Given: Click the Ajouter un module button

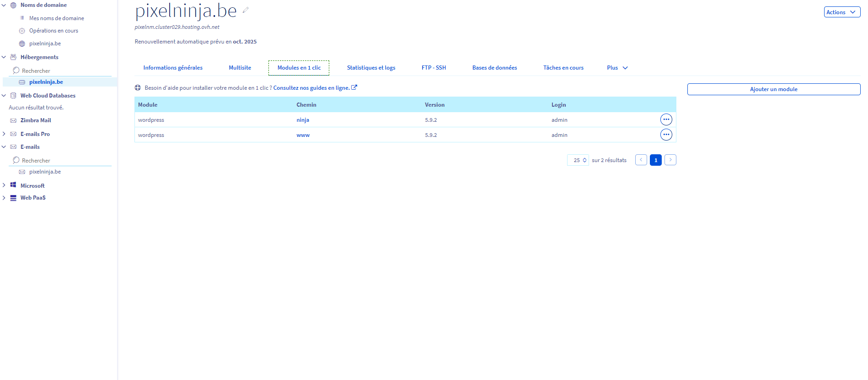Looking at the screenshot, I should (773, 89).
